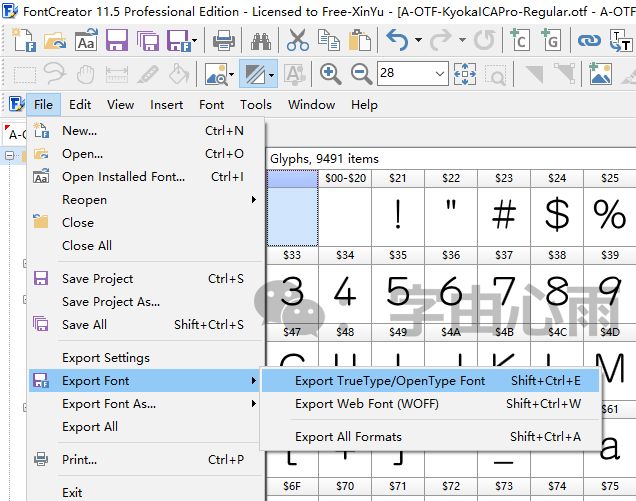Image resolution: width=636 pixels, height=501 pixels.
Task: Click the Insert Glyph icon
Action: coord(551,40)
